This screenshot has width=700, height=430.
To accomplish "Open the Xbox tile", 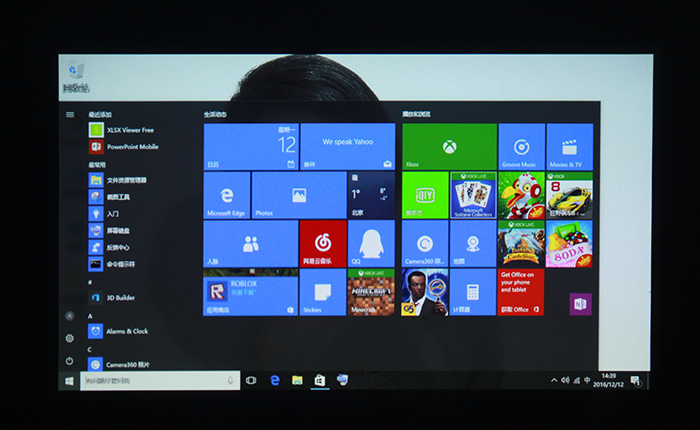I will point(449,147).
